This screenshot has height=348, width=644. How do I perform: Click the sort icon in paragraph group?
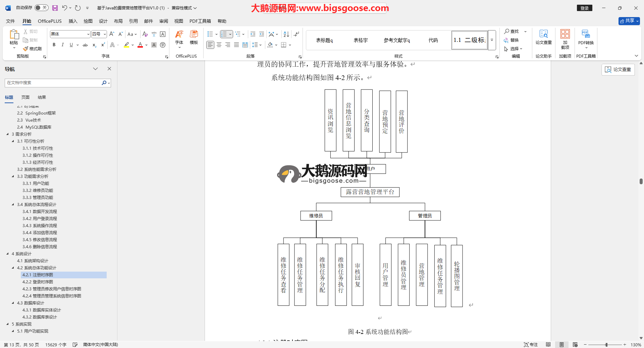(286, 34)
